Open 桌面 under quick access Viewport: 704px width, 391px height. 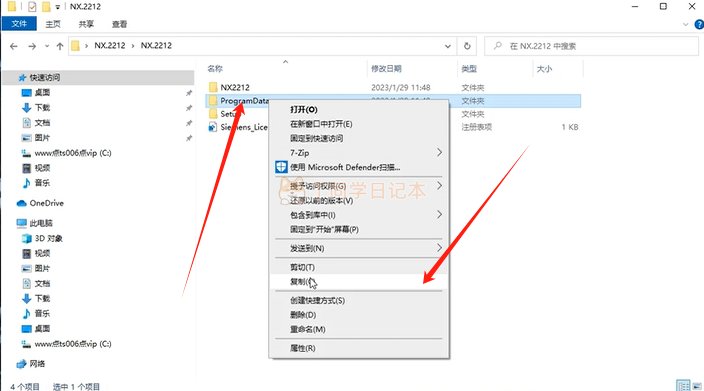click(42, 92)
